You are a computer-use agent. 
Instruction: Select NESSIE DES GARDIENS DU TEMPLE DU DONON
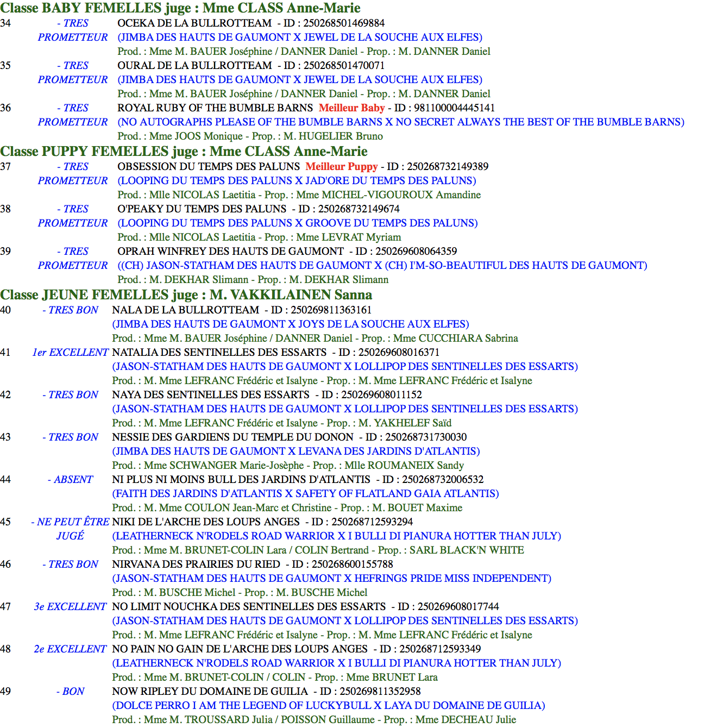click(x=232, y=437)
